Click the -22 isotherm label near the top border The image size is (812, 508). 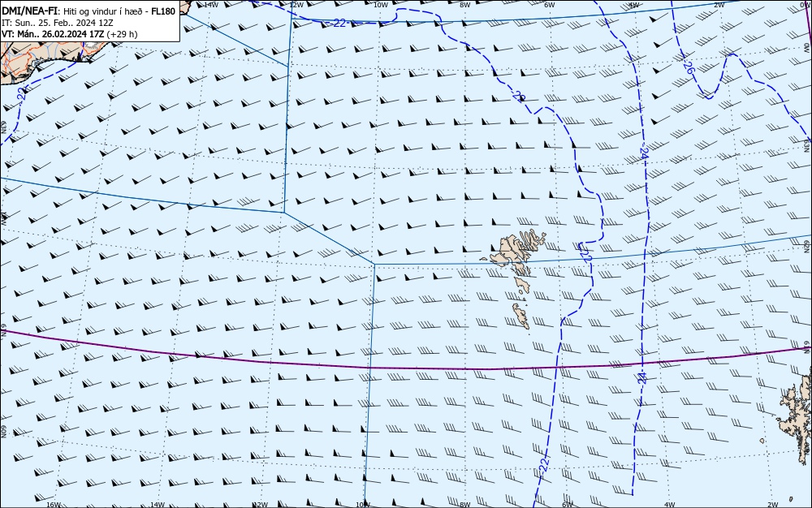click(338, 23)
